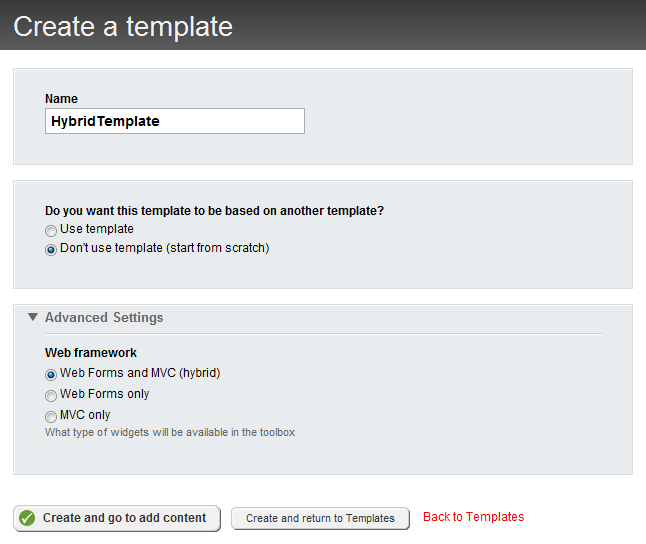Viewport: 646px width, 544px height.
Task: Click the 'Create a template' page heading
Action: coord(123,26)
